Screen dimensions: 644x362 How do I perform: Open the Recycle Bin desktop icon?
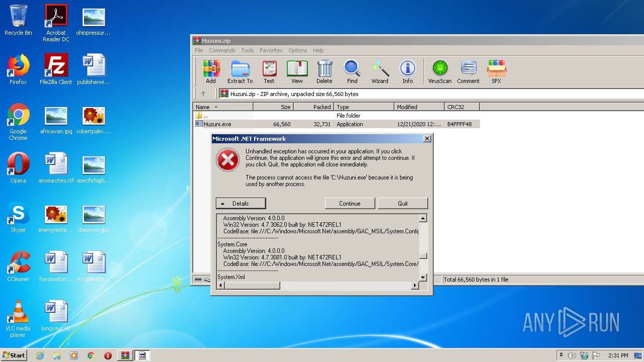click(x=18, y=20)
